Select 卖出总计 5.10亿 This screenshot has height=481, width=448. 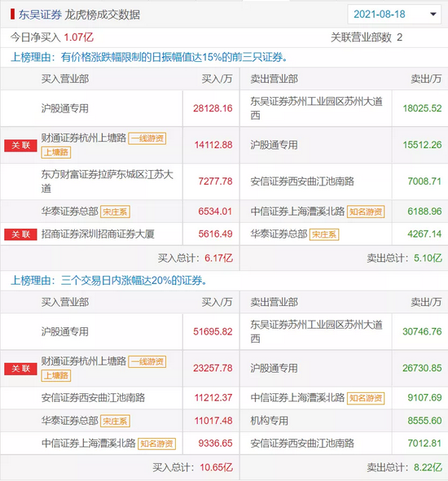pyautogui.click(x=404, y=258)
